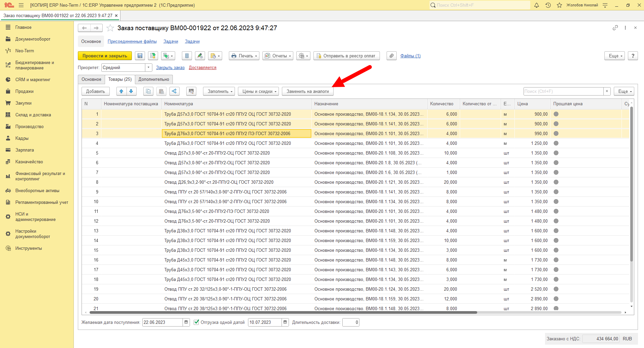Move row down with blue arrow
644x348 pixels.
tap(131, 91)
